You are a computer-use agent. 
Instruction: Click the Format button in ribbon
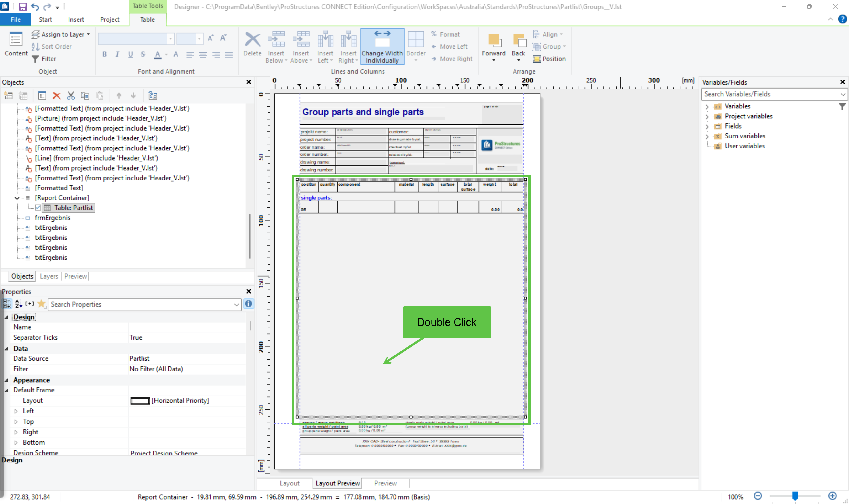point(445,34)
